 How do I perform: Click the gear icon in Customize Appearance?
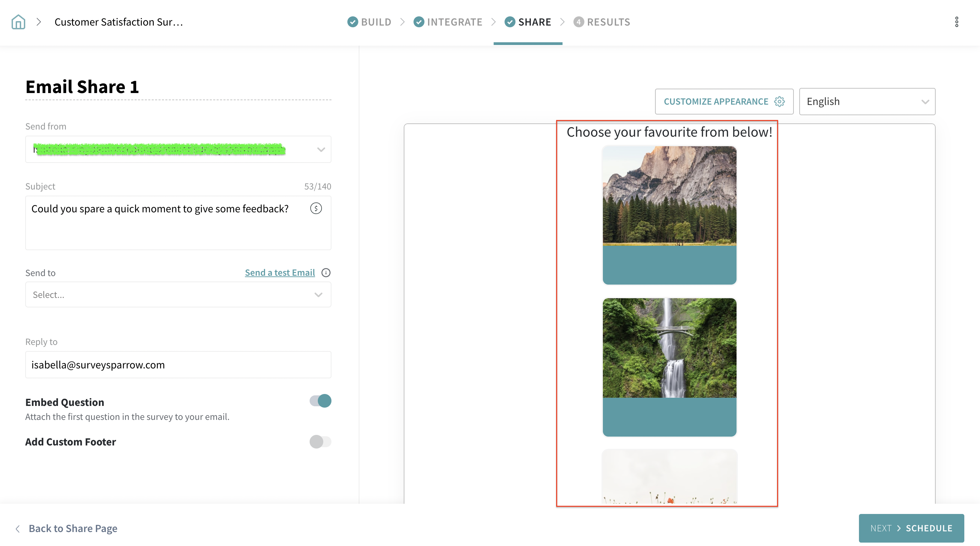779,102
